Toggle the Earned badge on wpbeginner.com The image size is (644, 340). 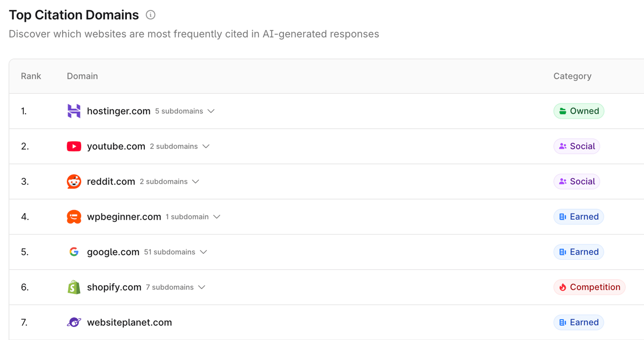click(x=578, y=216)
